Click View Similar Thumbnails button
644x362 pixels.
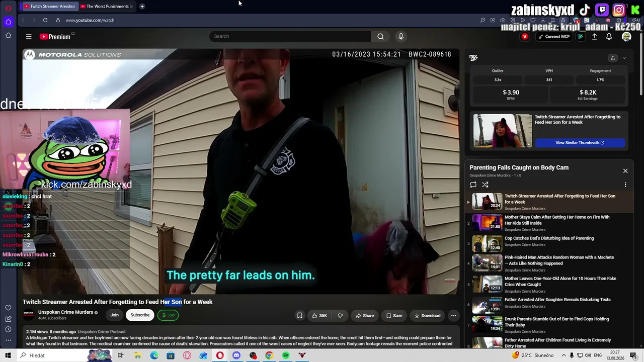(x=580, y=143)
